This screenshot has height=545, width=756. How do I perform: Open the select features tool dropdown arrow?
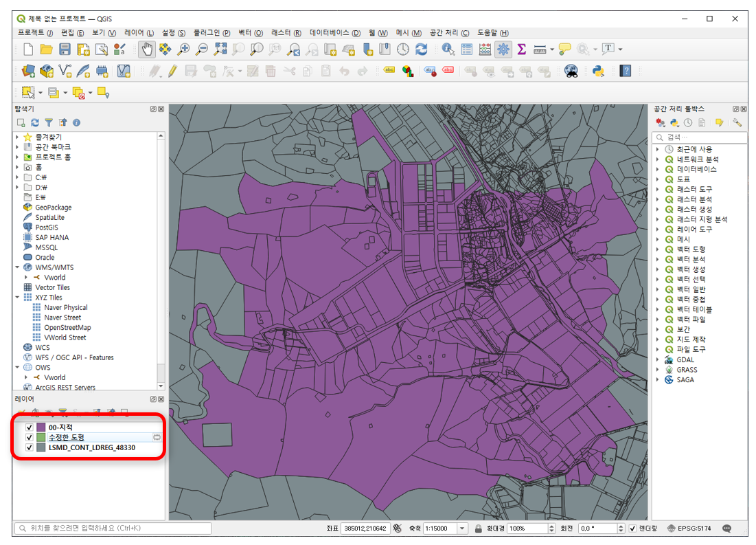[x=41, y=93]
